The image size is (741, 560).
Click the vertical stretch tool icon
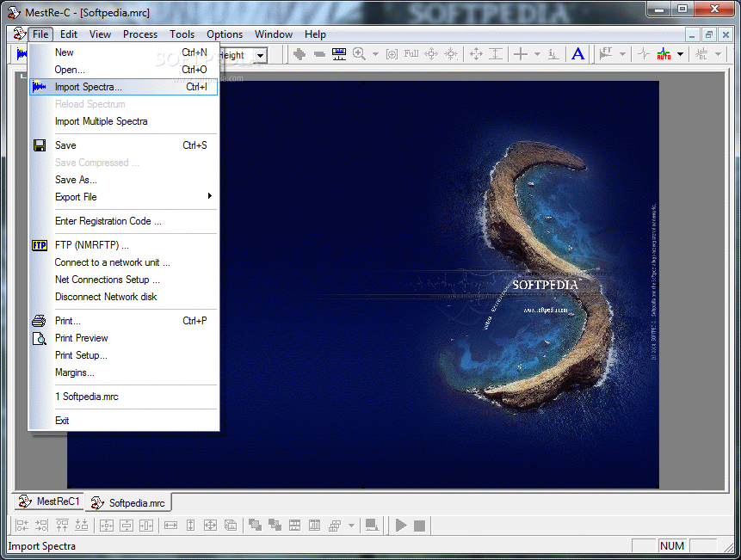pyautogui.click(x=495, y=54)
